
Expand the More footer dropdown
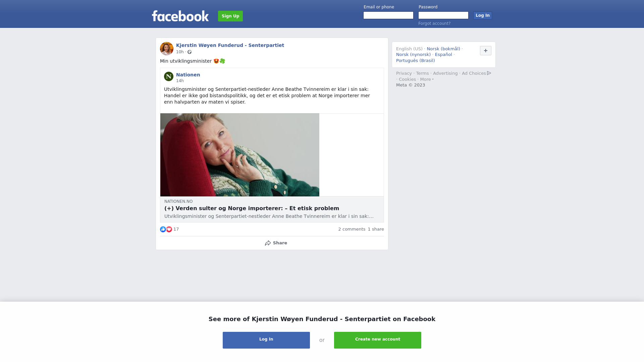click(x=427, y=79)
